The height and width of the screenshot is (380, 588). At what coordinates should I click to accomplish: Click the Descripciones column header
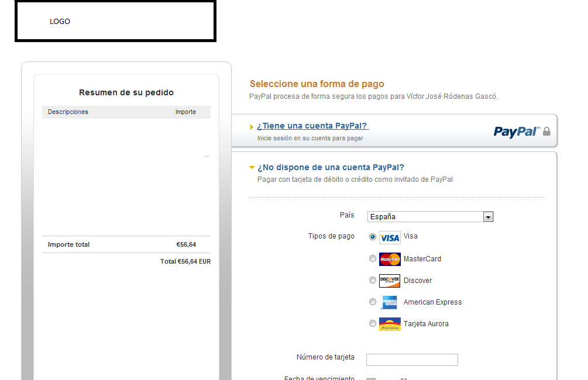tap(68, 112)
